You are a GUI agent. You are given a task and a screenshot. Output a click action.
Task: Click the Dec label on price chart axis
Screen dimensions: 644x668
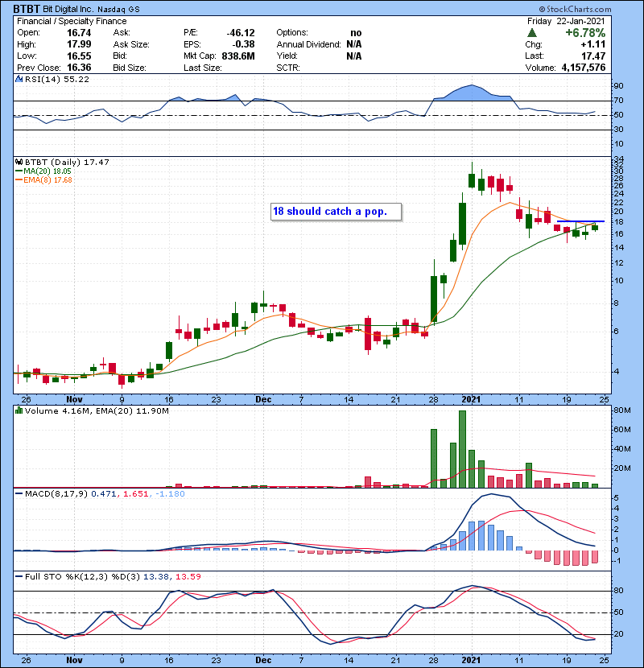(x=263, y=399)
